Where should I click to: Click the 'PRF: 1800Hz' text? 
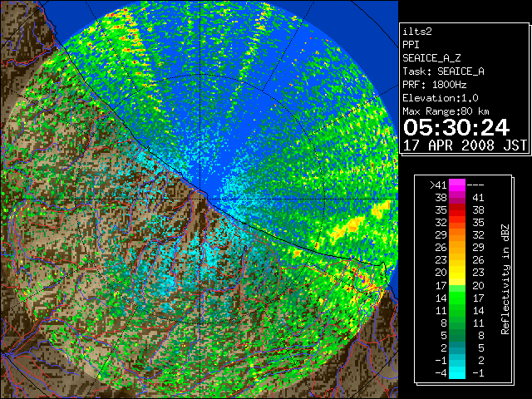(434, 85)
